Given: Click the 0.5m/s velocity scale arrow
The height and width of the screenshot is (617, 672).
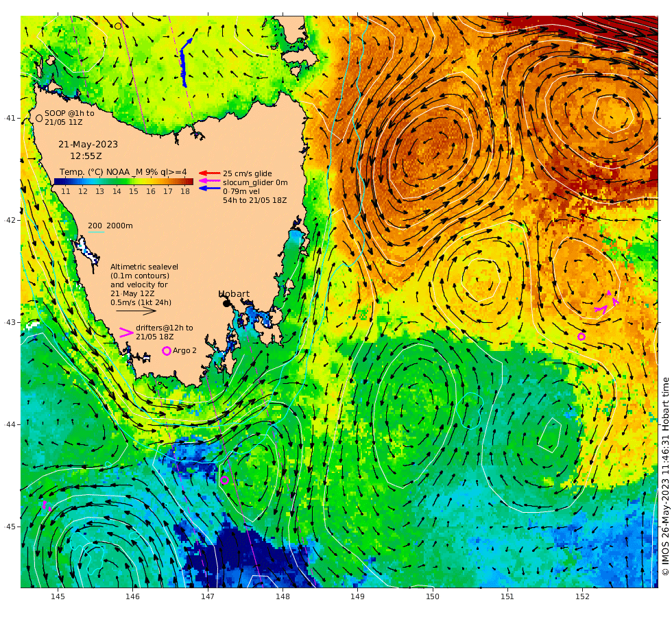Looking at the screenshot, I should pyautogui.click(x=136, y=311).
